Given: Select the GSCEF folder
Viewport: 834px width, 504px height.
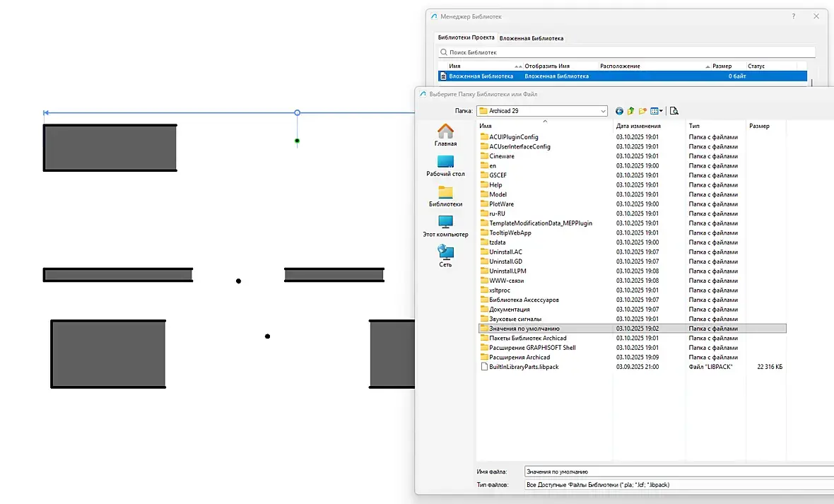Looking at the screenshot, I should (493, 175).
